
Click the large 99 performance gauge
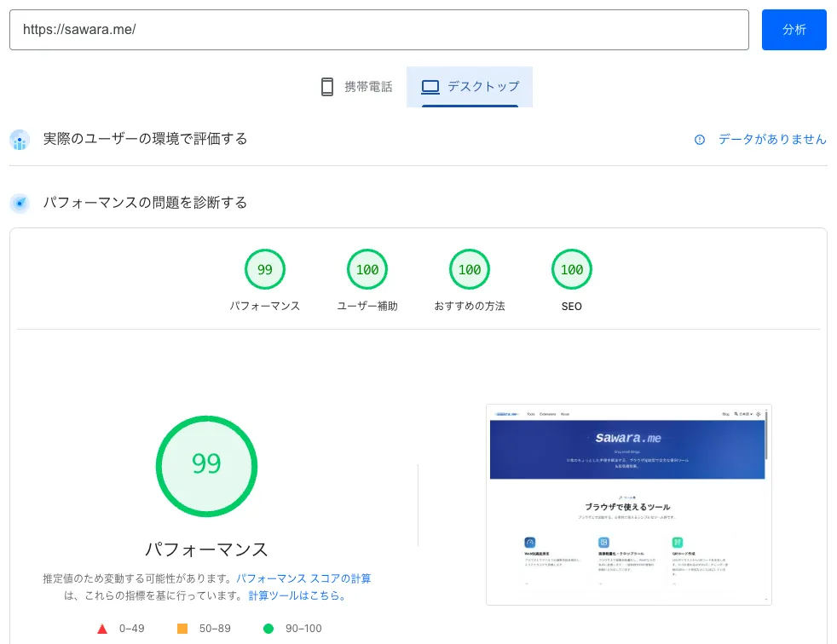[206, 466]
